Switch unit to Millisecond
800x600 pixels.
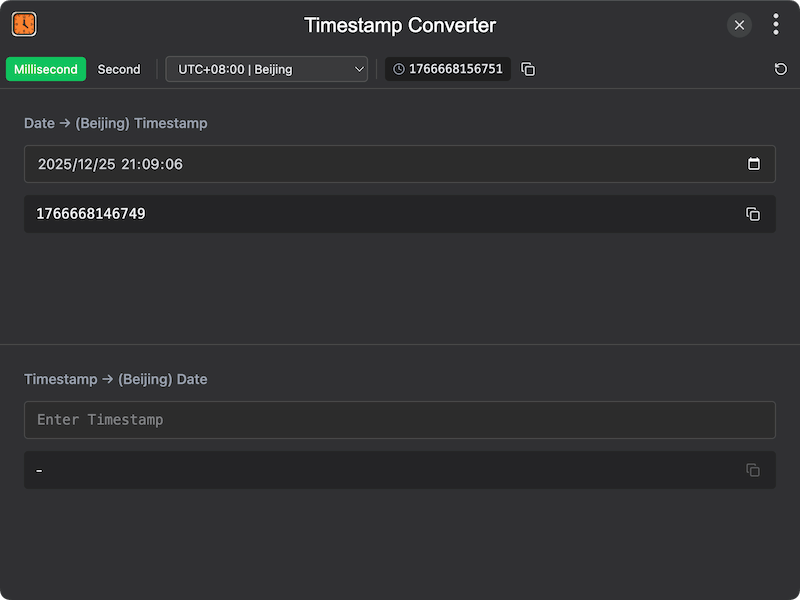[x=46, y=69]
